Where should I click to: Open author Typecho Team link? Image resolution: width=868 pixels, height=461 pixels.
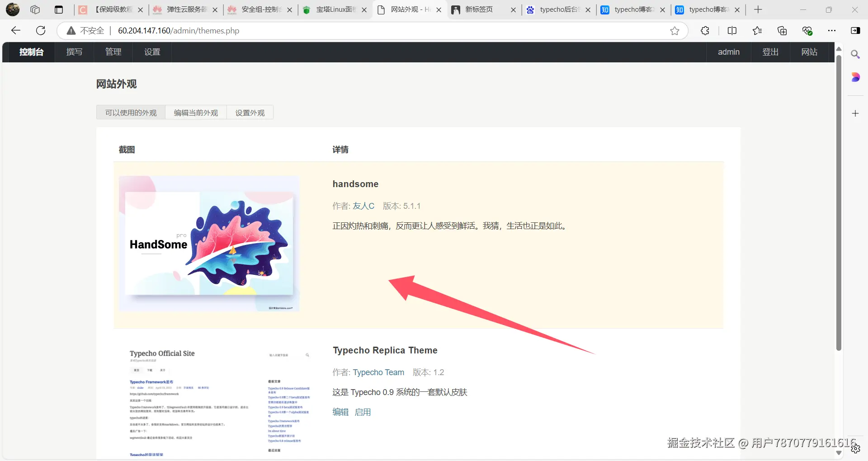click(378, 372)
